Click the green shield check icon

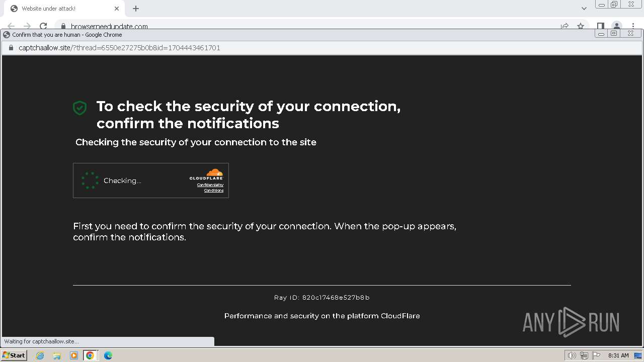tap(80, 108)
